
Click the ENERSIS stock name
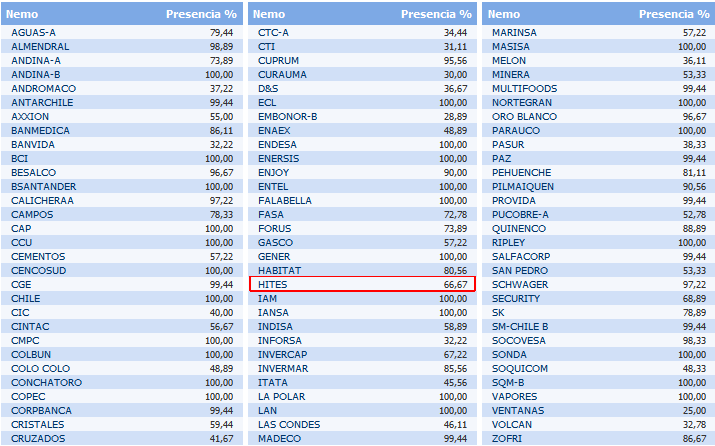click(x=278, y=158)
